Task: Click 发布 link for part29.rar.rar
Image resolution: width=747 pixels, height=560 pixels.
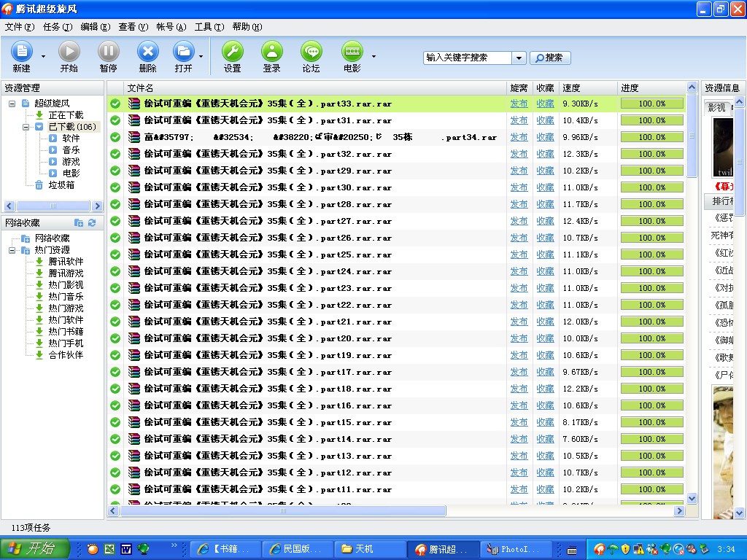Action: [519, 171]
